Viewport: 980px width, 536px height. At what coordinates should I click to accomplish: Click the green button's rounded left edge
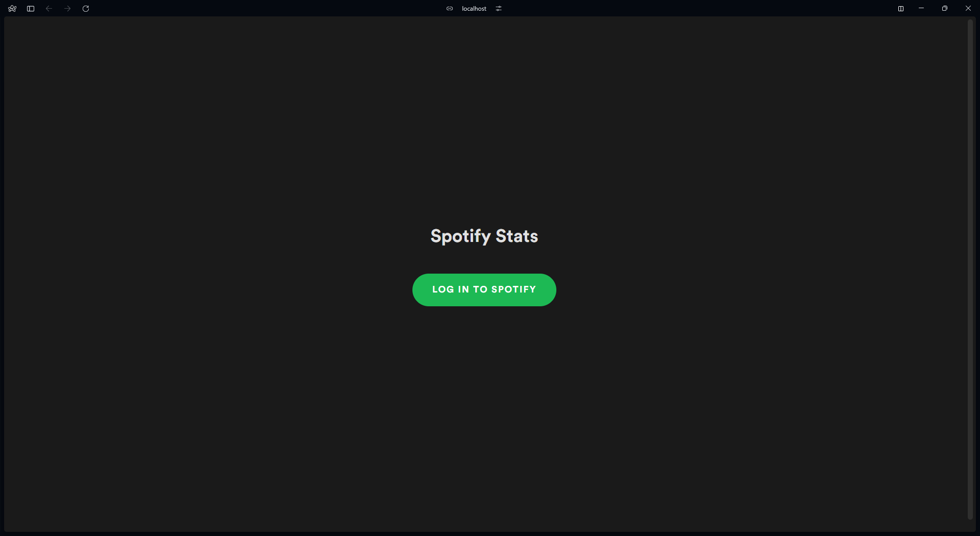click(x=419, y=290)
